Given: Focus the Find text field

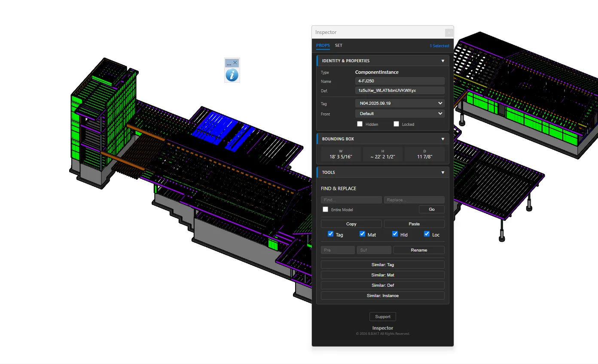Looking at the screenshot, I should click(351, 200).
